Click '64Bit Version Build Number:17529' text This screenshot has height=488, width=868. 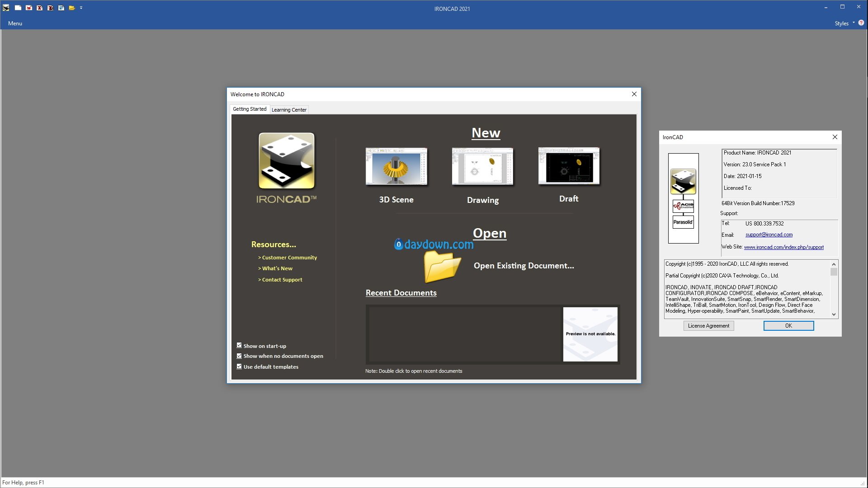pos(758,203)
